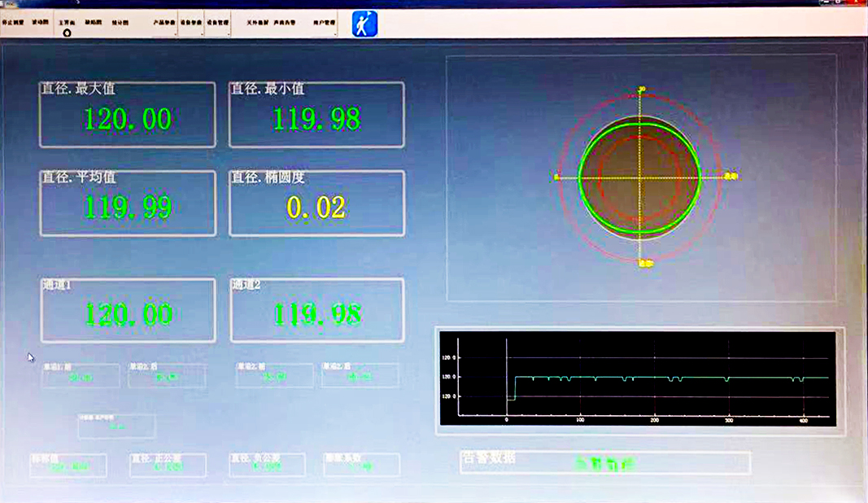Expand the 产品参数 dropdown menu

point(165,24)
